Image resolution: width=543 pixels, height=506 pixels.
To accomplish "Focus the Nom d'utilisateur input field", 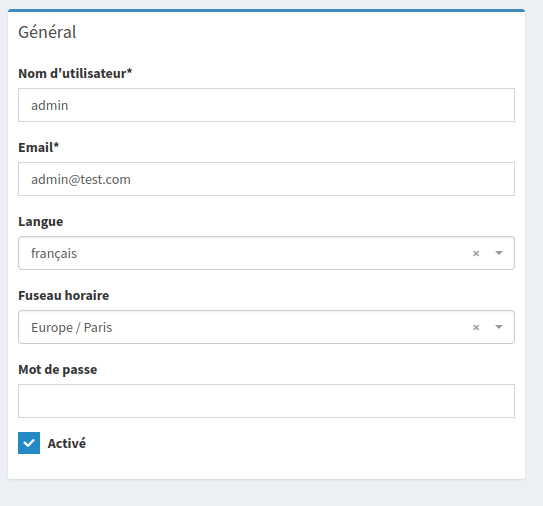I will (266, 105).
